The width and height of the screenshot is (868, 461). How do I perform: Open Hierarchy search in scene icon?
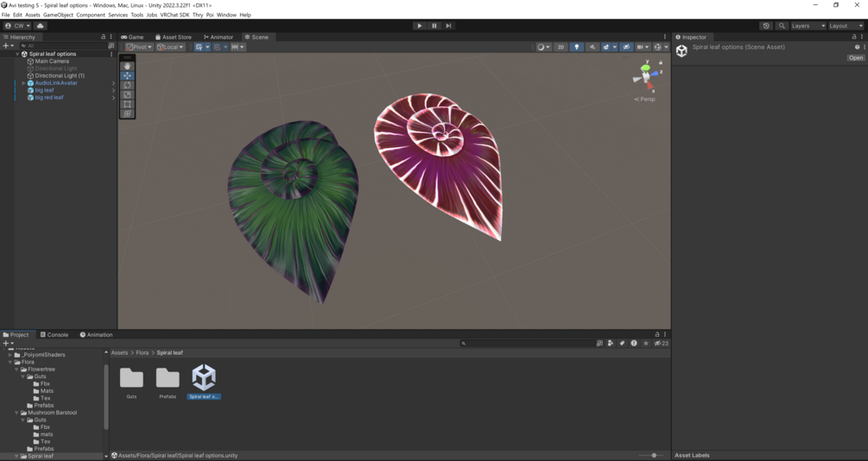point(111,46)
